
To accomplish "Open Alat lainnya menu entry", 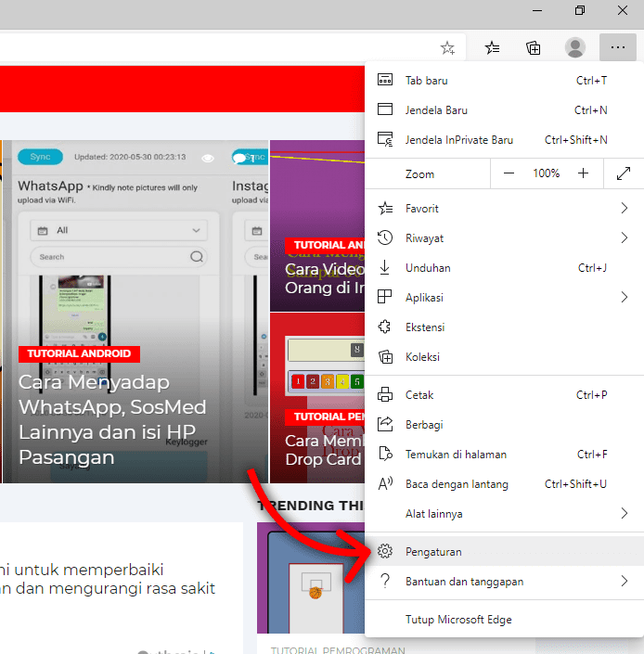I will click(x=504, y=513).
